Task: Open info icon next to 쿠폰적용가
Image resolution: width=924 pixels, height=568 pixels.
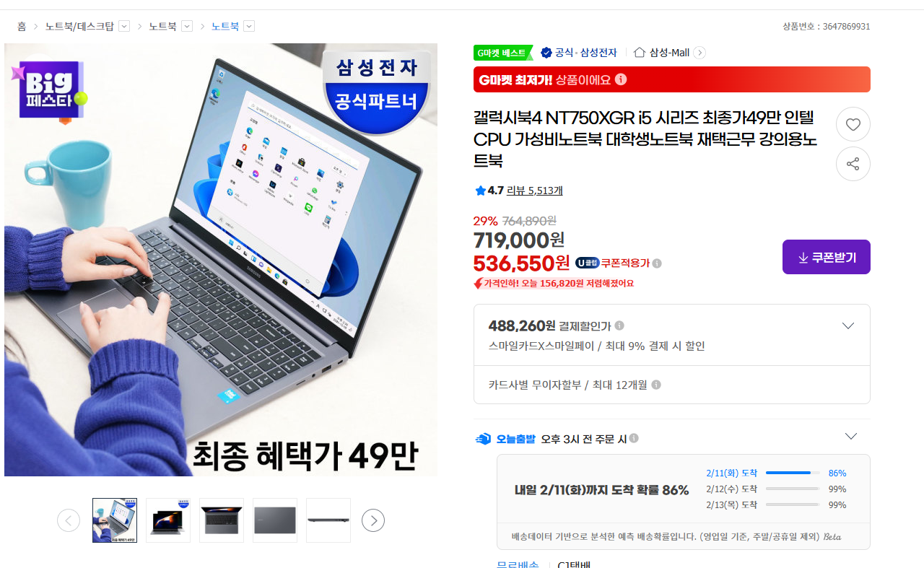Action: tap(657, 263)
